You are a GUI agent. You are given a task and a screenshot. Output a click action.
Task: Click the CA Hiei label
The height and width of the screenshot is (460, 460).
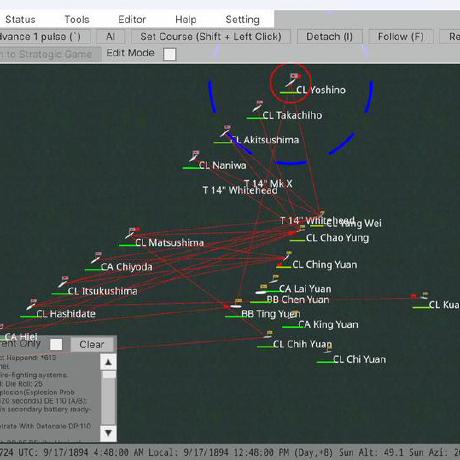[x=21, y=337]
